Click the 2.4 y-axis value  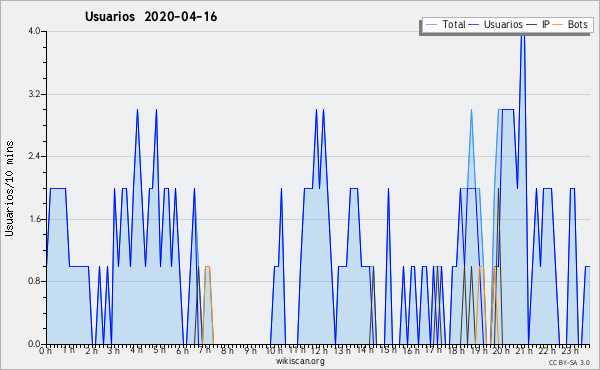(x=34, y=156)
